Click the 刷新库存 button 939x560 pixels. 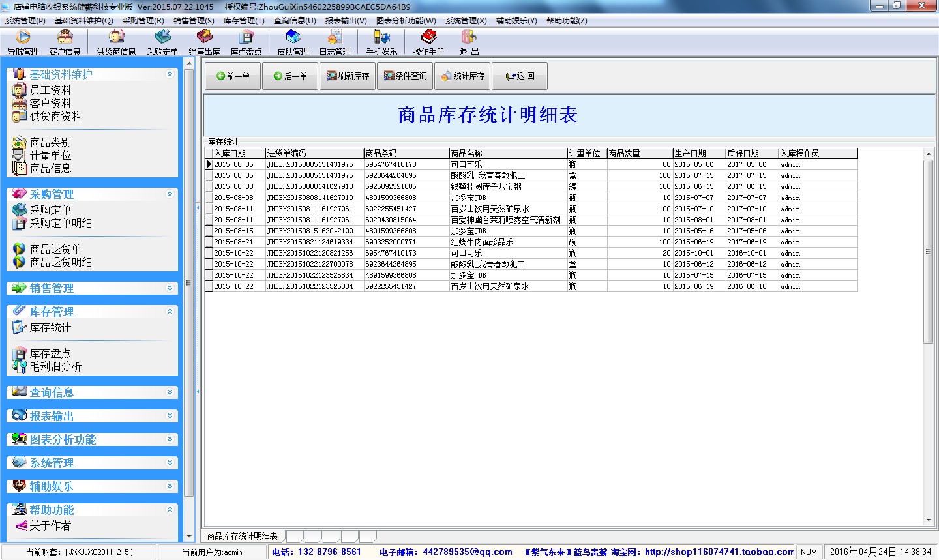pos(348,76)
